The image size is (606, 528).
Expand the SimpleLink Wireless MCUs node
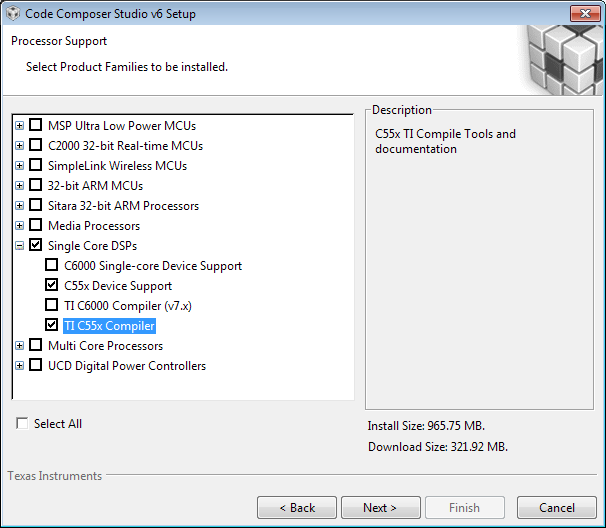(x=19, y=166)
